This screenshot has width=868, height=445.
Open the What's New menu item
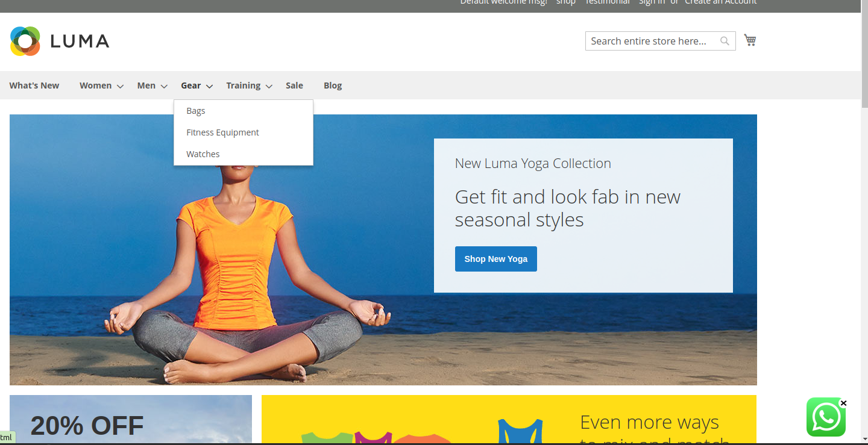pos(34,86)
